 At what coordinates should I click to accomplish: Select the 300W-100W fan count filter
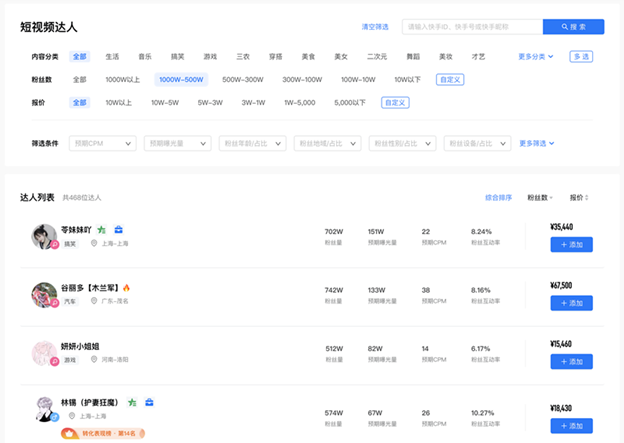point(302,80)
